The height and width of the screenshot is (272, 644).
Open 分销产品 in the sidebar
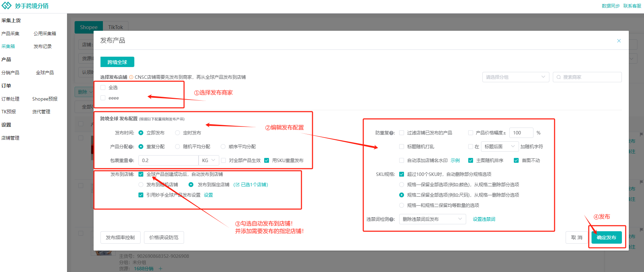(10, 73)
